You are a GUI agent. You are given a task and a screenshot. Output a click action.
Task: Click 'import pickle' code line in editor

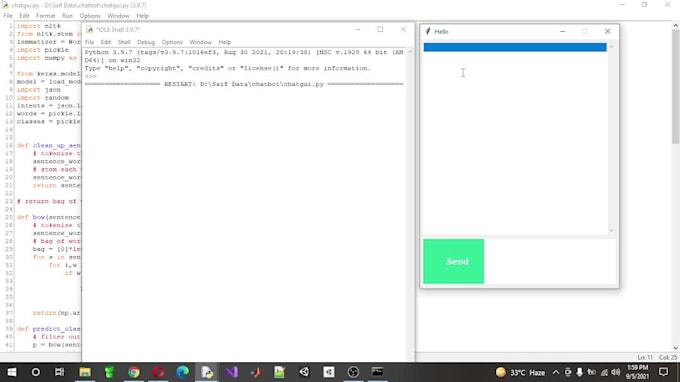pos(42,50)
